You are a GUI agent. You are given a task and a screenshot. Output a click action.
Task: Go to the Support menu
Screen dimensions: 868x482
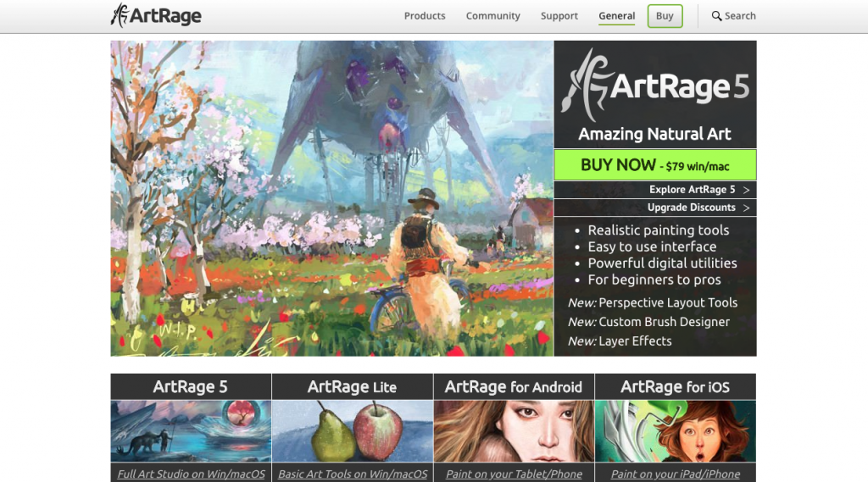[x=559, y=16]
